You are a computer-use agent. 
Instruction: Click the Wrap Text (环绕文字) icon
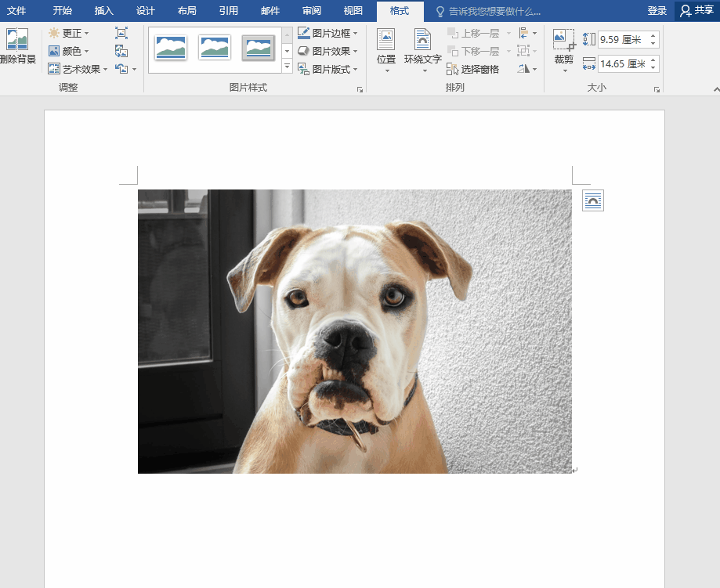click(422, 49)
